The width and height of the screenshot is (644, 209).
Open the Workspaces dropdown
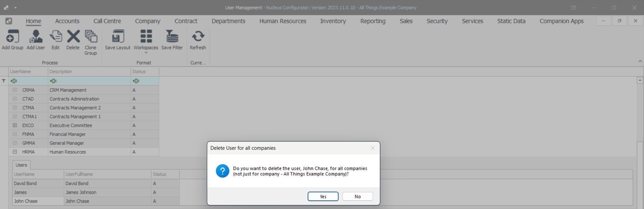[x=146, y=40]
